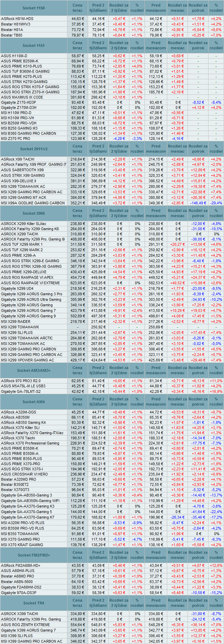Viewport: 224px width, 644px height.
Task: Click 'Pred 2 týždňami' header in Socket 1151 section
Action: click(98, 45)
